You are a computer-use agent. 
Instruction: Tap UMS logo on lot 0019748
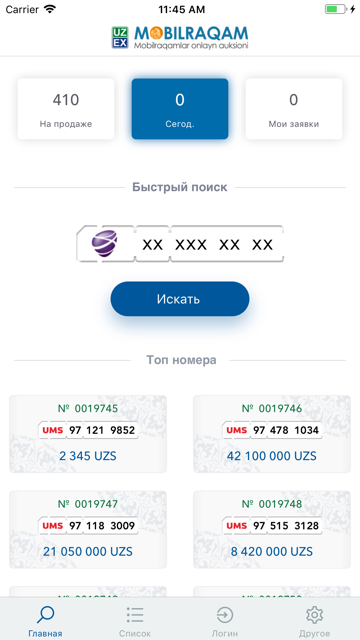click(x=237, y=526)
